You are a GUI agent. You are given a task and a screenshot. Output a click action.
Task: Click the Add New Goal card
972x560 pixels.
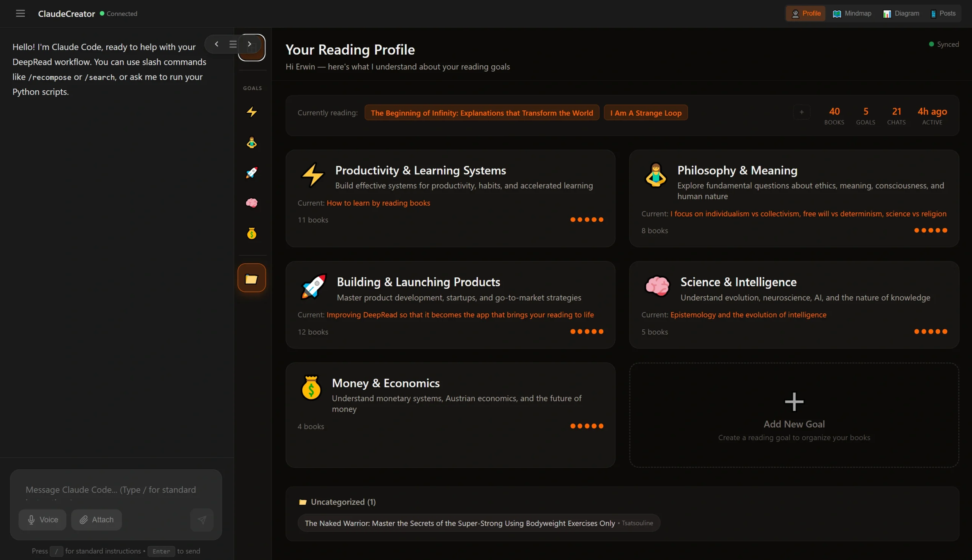(x=794, y=415)
